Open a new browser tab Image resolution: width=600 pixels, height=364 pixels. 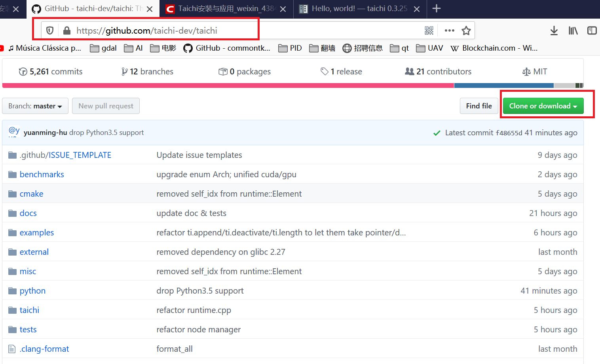[x=437, y=9]
